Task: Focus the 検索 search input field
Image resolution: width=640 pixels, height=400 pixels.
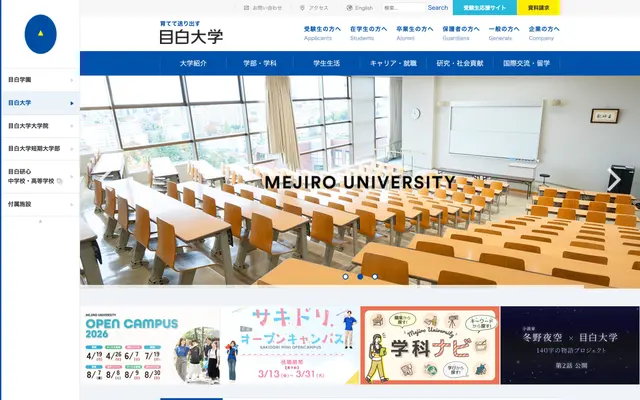Action: [x=404, y=8]
